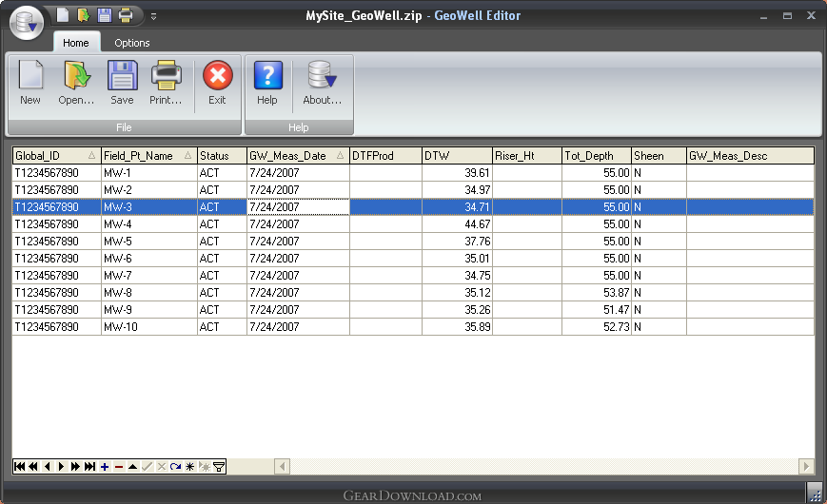Jump to previous page of records

pos(33,467)
